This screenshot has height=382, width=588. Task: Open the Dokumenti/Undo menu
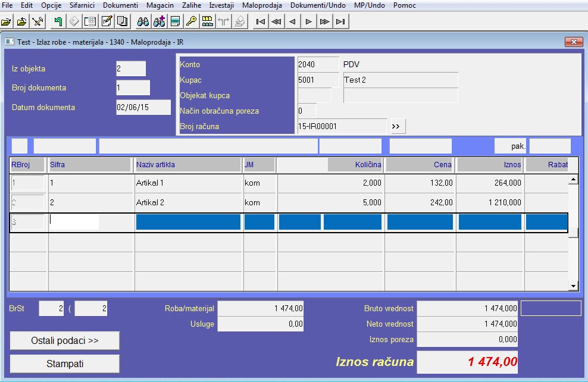[318, 5]
